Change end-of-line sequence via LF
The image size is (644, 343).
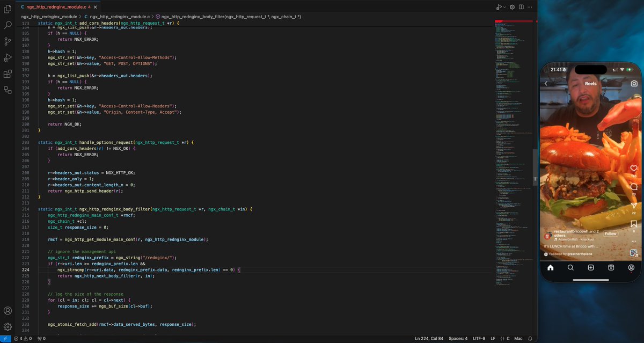(x=493, y=339)
